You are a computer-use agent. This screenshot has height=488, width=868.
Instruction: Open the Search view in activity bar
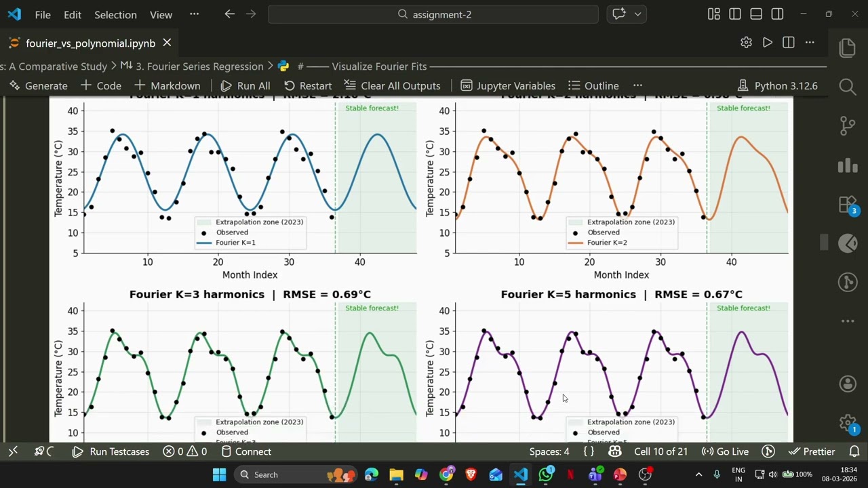pos(848,86)
